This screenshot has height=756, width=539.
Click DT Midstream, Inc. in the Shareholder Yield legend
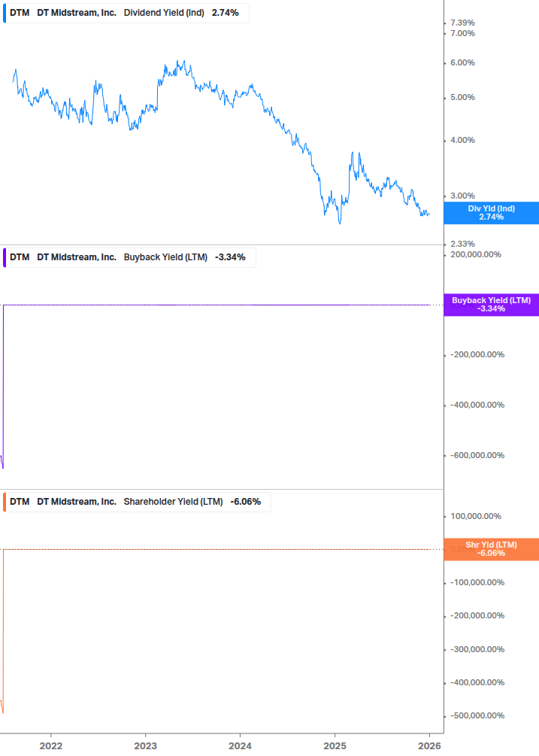77,502
